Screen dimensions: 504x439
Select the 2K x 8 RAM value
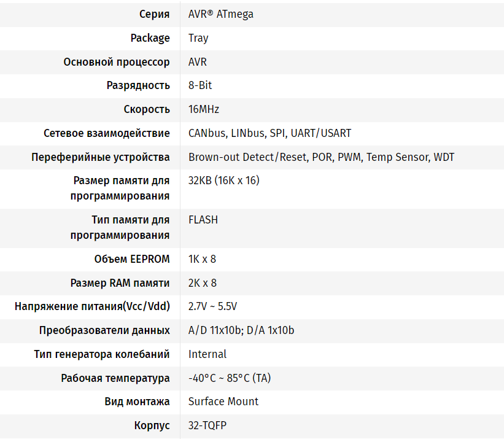coord(203,283)
